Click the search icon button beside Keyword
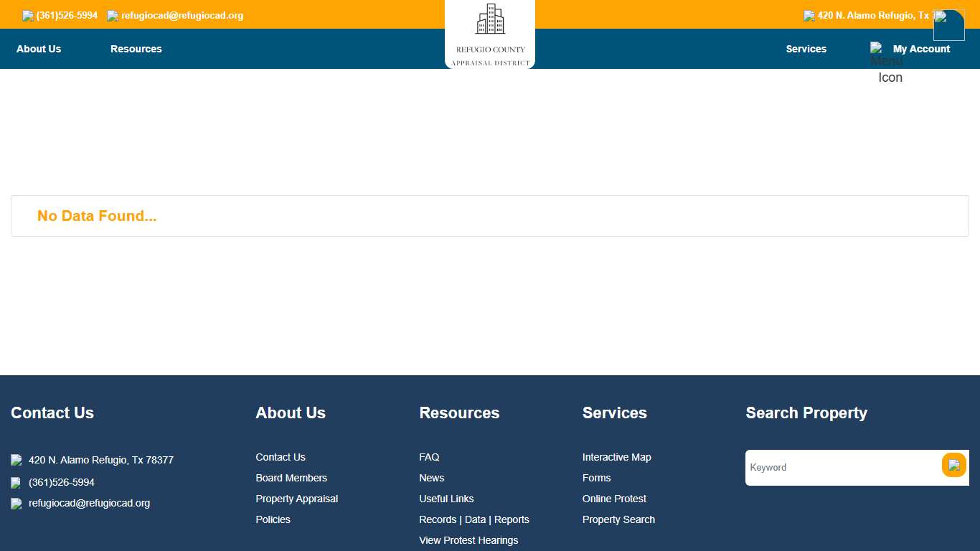 [x=953, y=466]
